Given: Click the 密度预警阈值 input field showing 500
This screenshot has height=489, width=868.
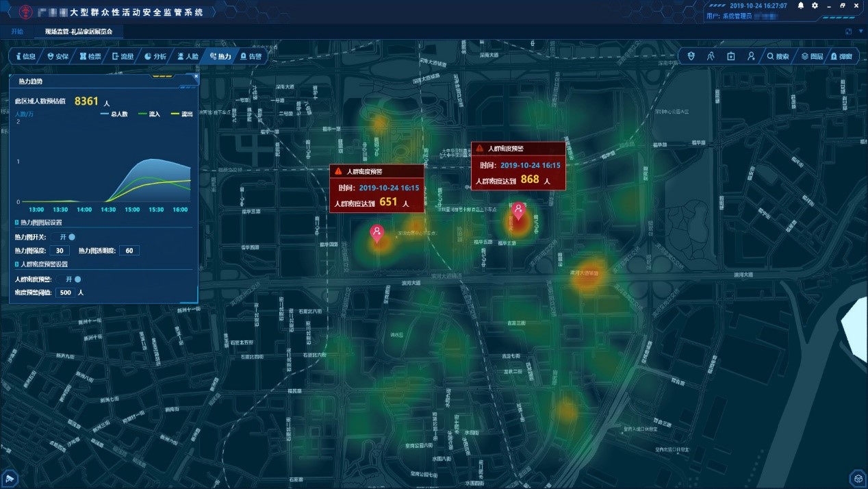Looking at the screenshot, I should 66,292.
